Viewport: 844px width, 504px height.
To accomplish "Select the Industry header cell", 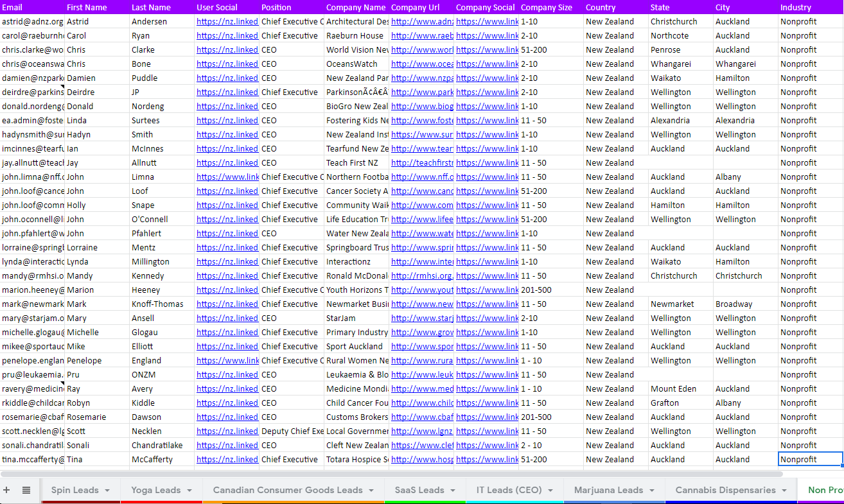I will pyautogui.click(x=811, y=7).
